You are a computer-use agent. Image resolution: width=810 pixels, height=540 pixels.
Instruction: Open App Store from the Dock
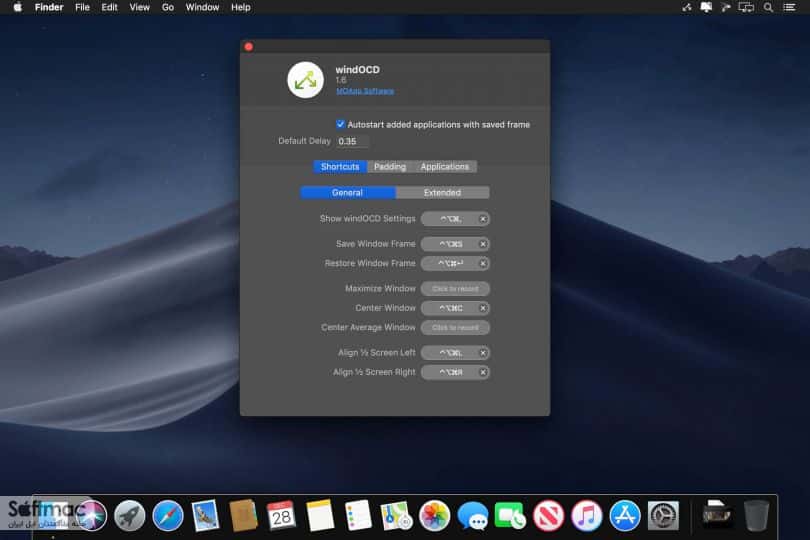pos(625,515)
